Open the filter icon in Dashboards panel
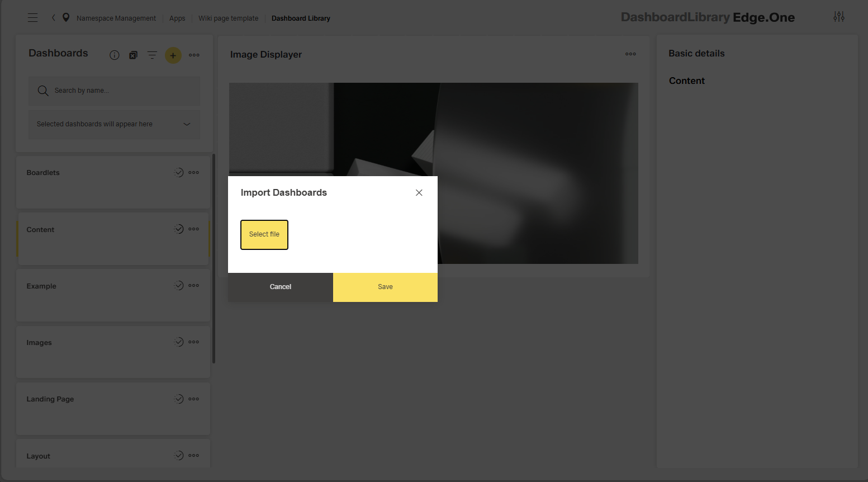The image size is (868, 482). (152, 55)
